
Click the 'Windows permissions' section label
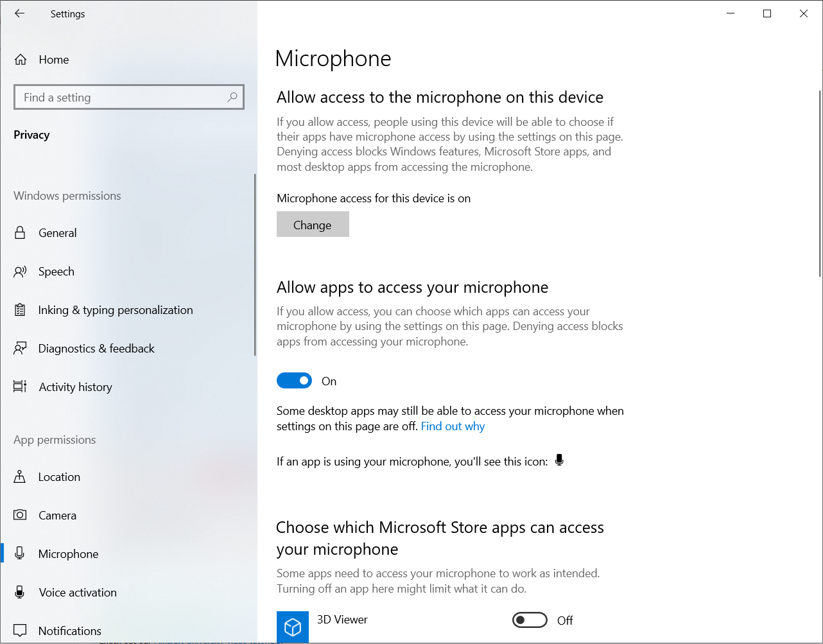coord(67,196)
